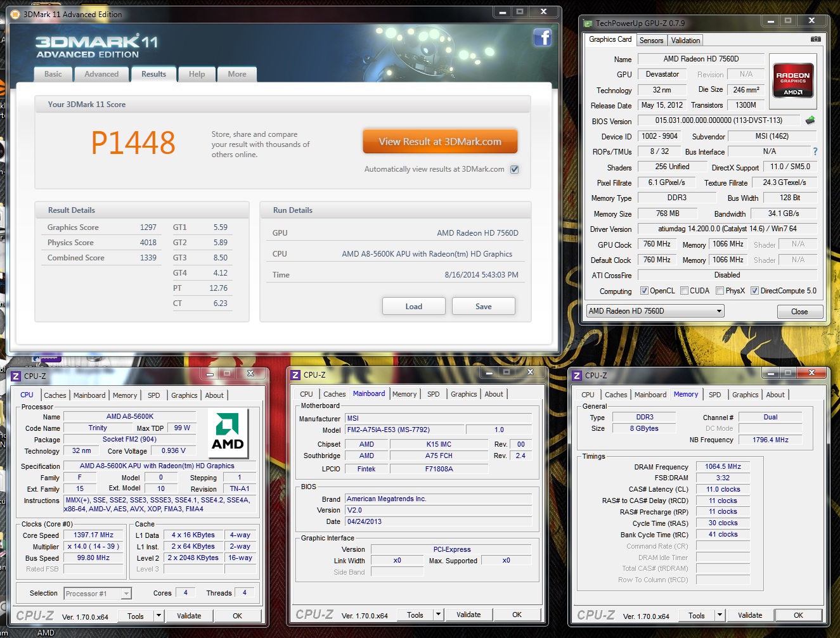Expand Tools arrow in CPU-Z Memory window
Image resolution: width=840 pixels, height=638 pixels.
pos(720,615)
